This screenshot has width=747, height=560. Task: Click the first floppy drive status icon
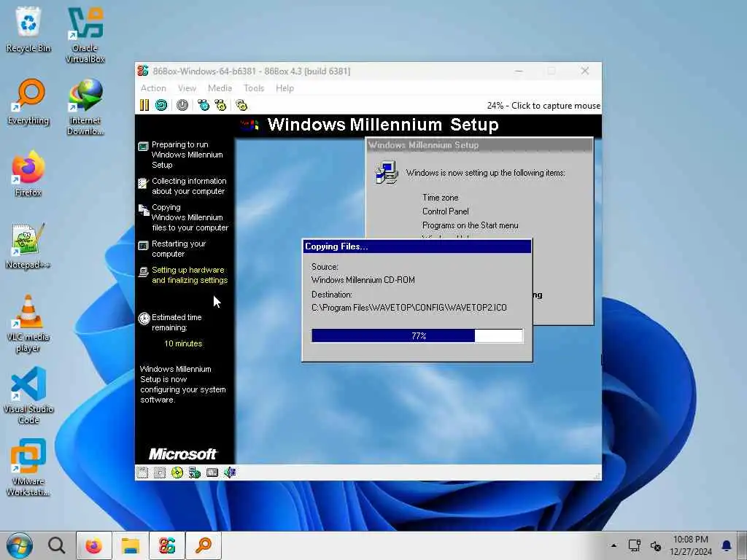click(x=142, y=472)
